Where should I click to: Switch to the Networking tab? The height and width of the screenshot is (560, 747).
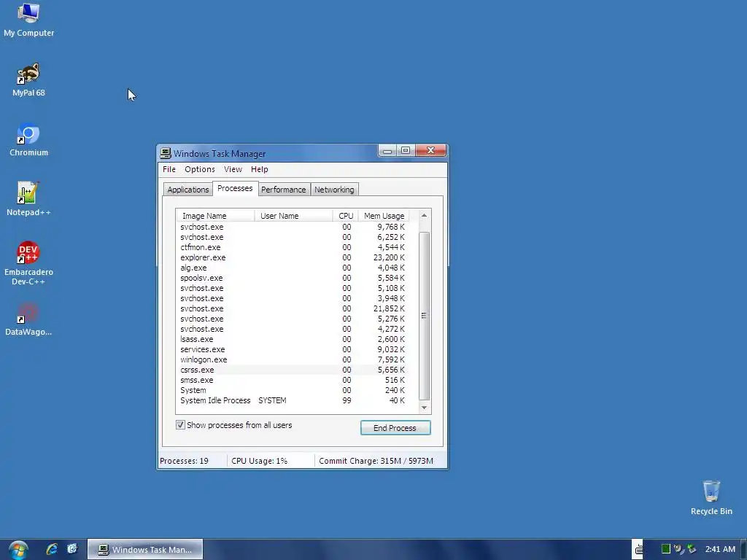334,190
